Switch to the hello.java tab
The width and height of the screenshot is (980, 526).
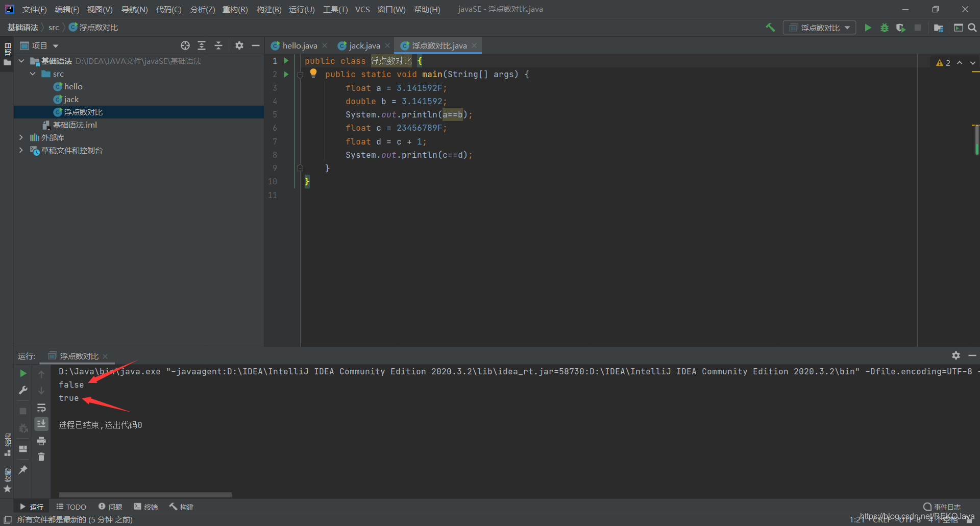tap(300, 45)
